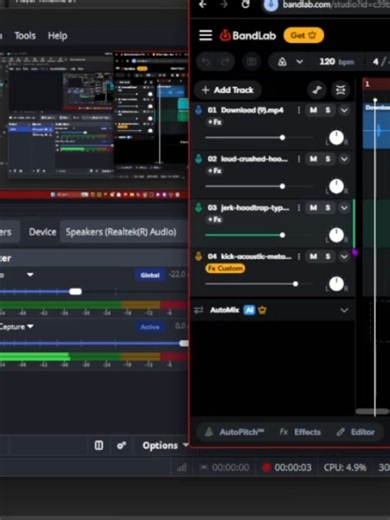Screen dimensions: 390x520
Task: Click the instrument icon of track 04
Action: (x=199, y=256)
